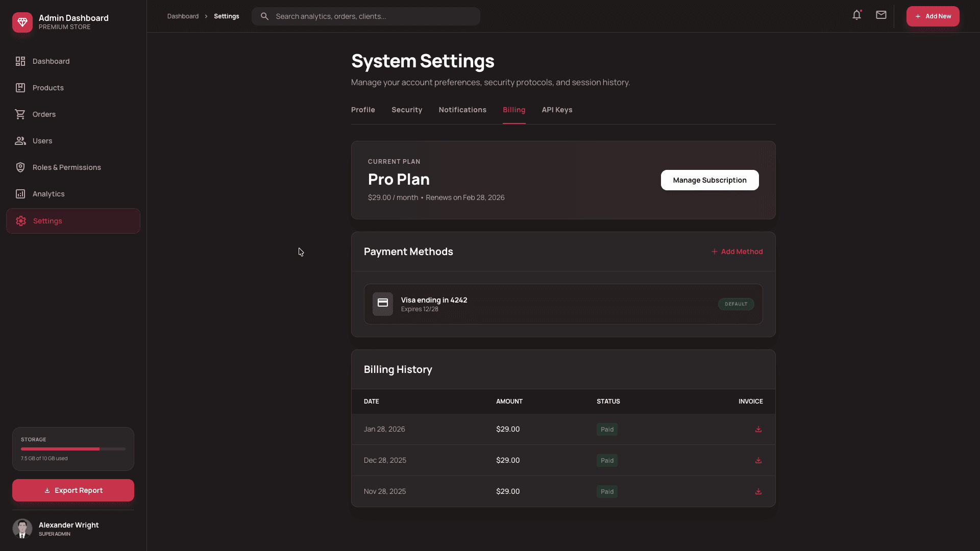Switch to the API Keys tab
The height and width of the screenshot is (551, 980).
pos(557,110)
